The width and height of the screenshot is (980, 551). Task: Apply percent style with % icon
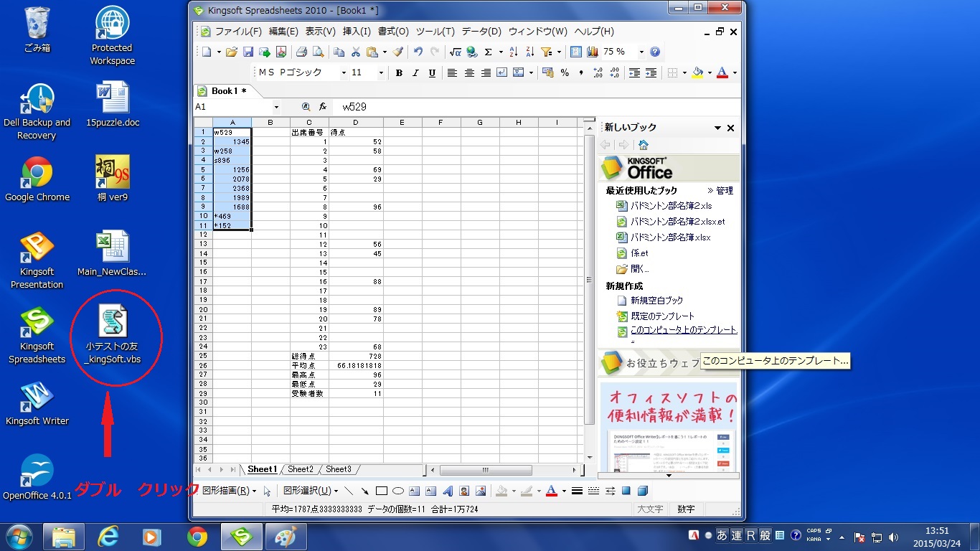coord(565,72)
